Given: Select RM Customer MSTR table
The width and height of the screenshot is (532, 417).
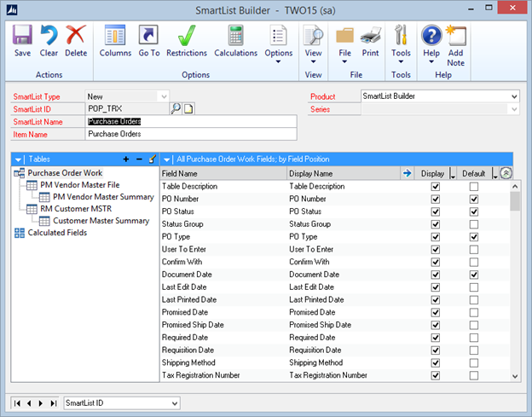Looking at the screenshot, I should [x=76, y=209].
